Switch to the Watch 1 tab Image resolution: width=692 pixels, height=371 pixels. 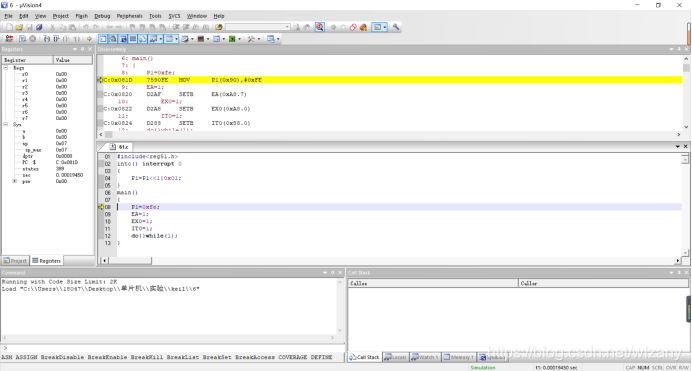click(x=425, y=357)
